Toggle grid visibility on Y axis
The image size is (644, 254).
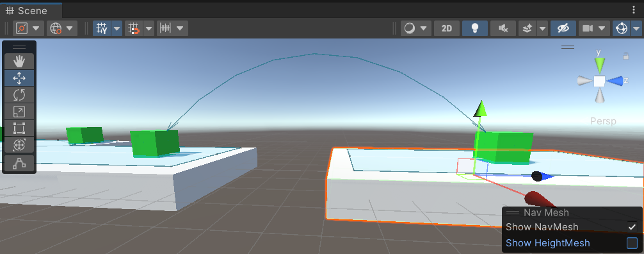[101, 28]
